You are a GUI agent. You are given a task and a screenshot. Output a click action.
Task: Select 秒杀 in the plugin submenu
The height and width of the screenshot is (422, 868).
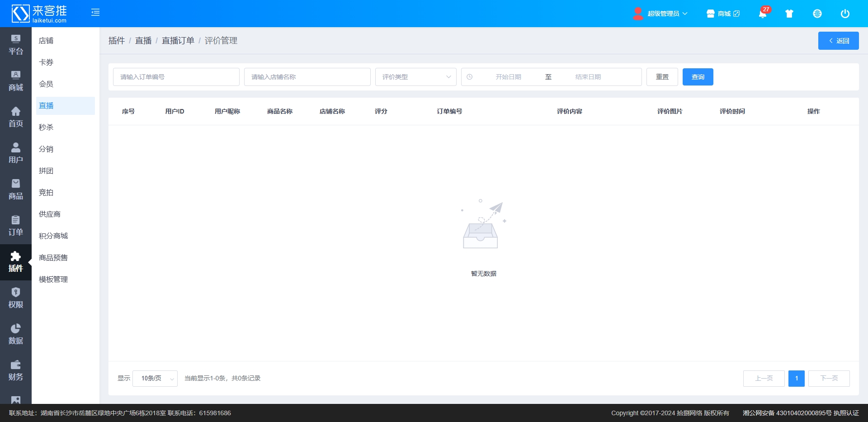(46, 128)
